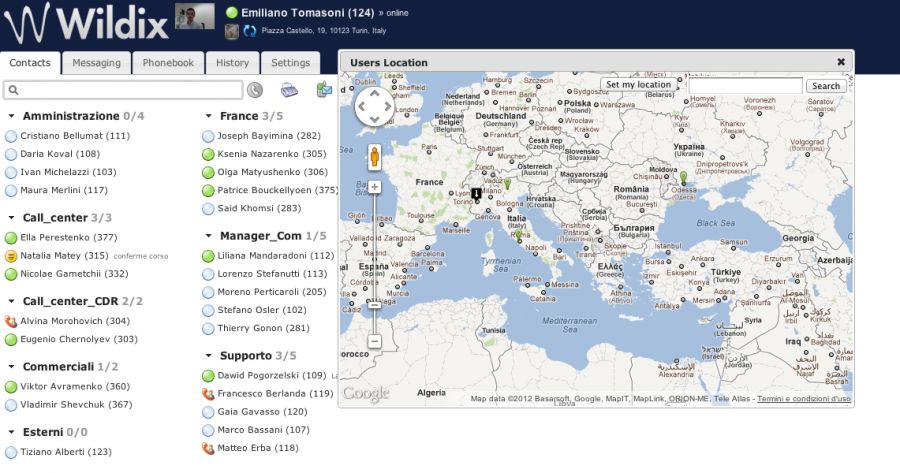Click the Wildix logo

click(86, 24)
